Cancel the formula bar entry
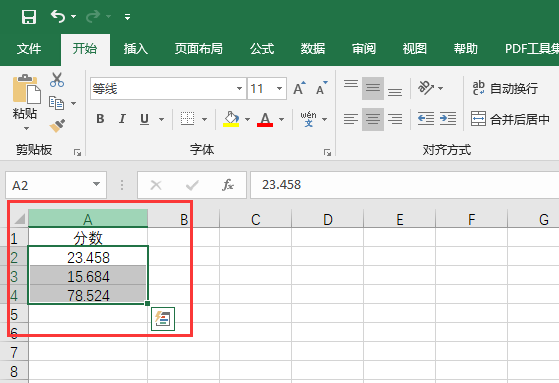This screenshot has height=383, width=559. click(x=156, y=185)
